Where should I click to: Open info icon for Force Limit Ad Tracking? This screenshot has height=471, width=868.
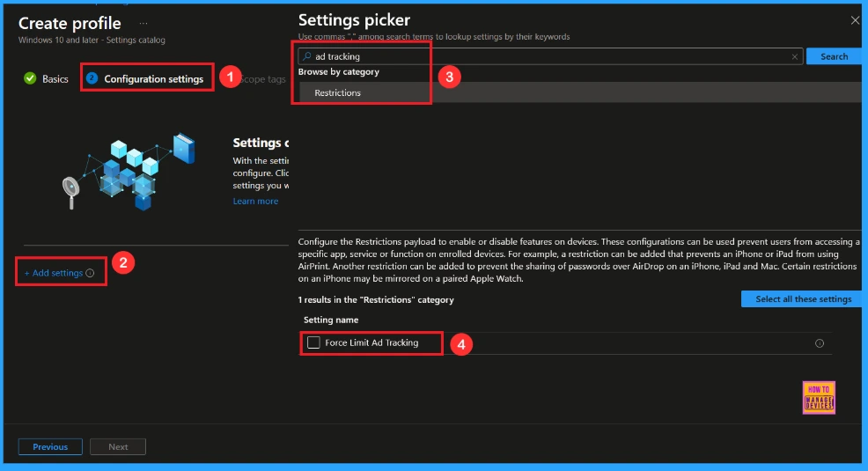tap(820, 343)
